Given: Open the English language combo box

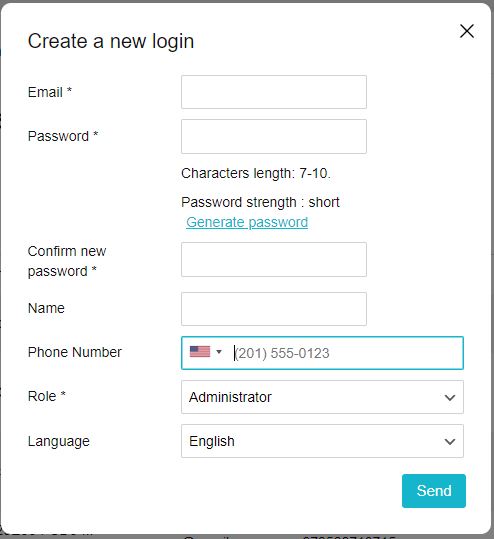Looking at the screenshot, I should 322,441.
